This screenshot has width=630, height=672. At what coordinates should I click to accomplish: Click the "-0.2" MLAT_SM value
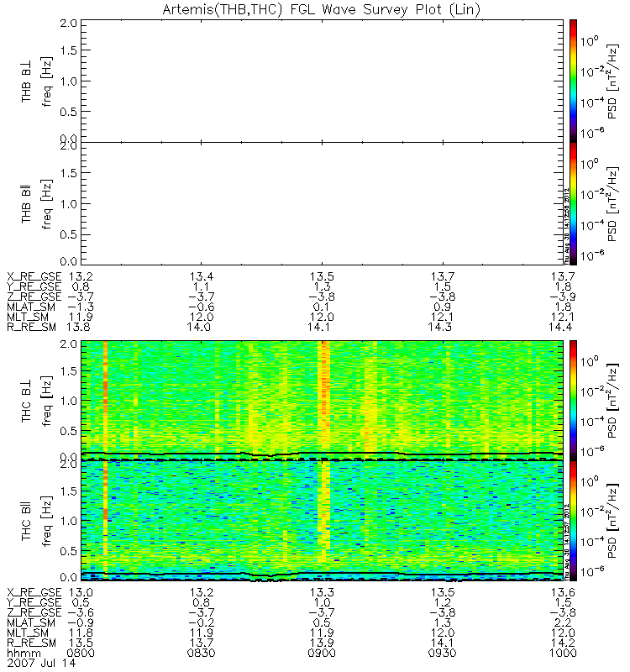[x=201, y=622]
